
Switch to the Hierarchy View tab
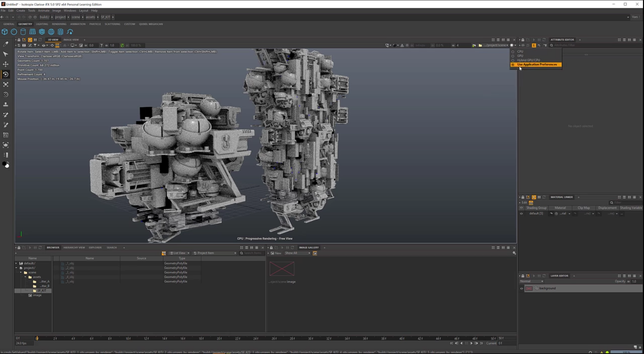pos(74,247)
